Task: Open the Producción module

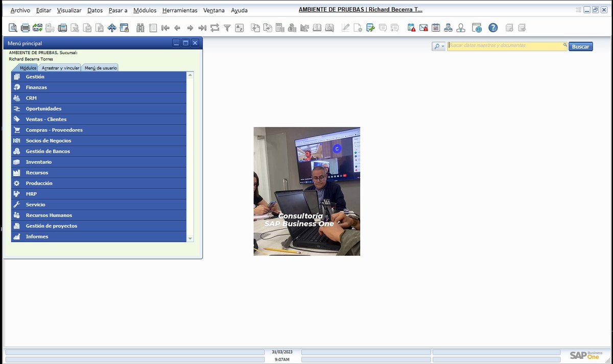Action: point(99,183)
